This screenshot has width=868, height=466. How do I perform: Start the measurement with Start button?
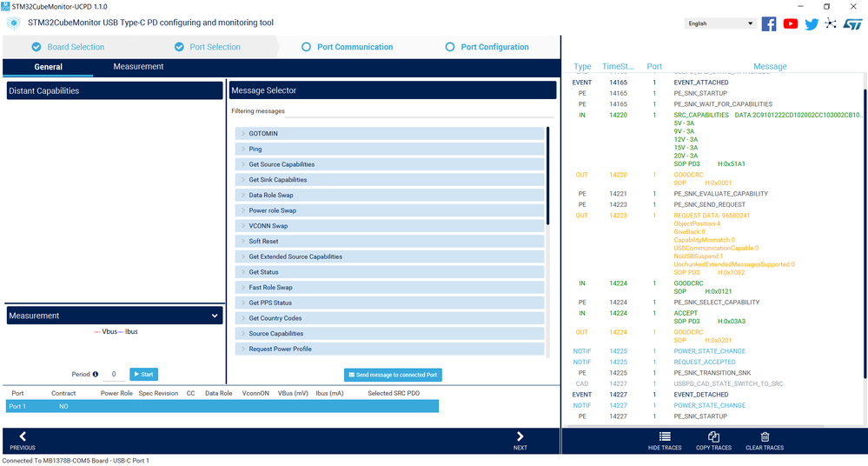click(x=144, y=375)
